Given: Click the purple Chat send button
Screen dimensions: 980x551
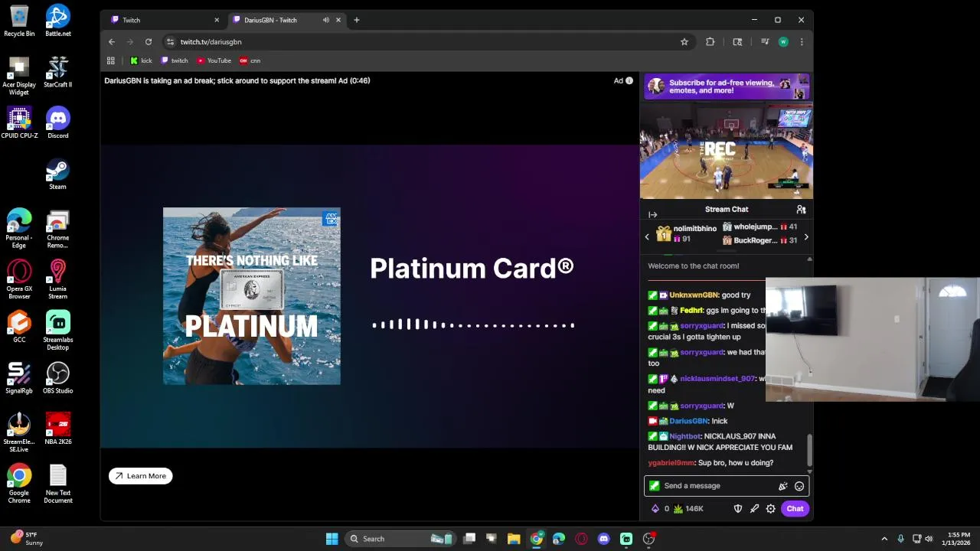Looking at the screenshot, I should [795, 509].
